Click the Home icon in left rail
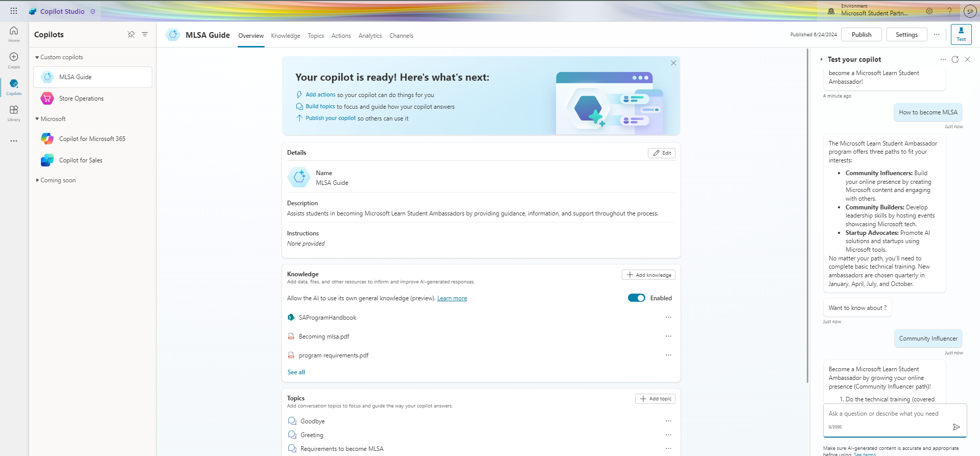This screenshot has height=456, width=980. coord(14,34)
